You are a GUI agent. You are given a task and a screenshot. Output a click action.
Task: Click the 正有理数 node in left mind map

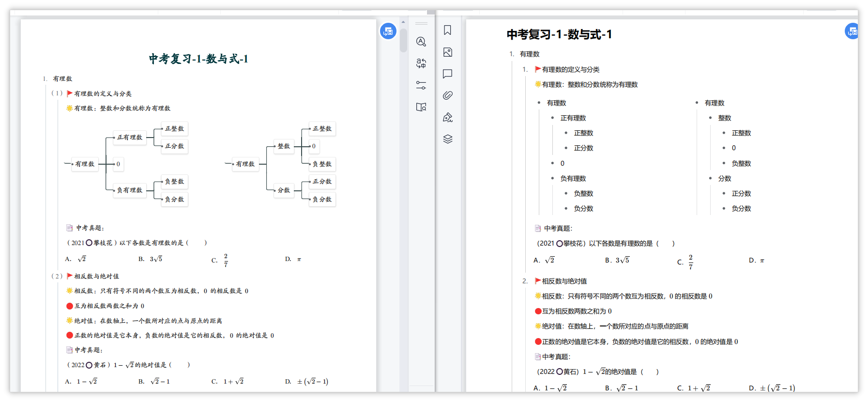[130, 138]
